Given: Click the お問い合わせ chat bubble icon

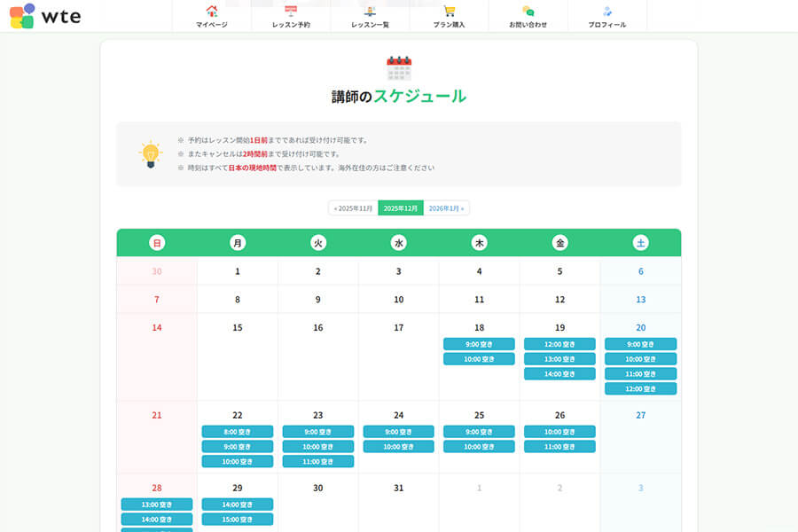Looking at the screenshot, I should click(x=528, y=12).
